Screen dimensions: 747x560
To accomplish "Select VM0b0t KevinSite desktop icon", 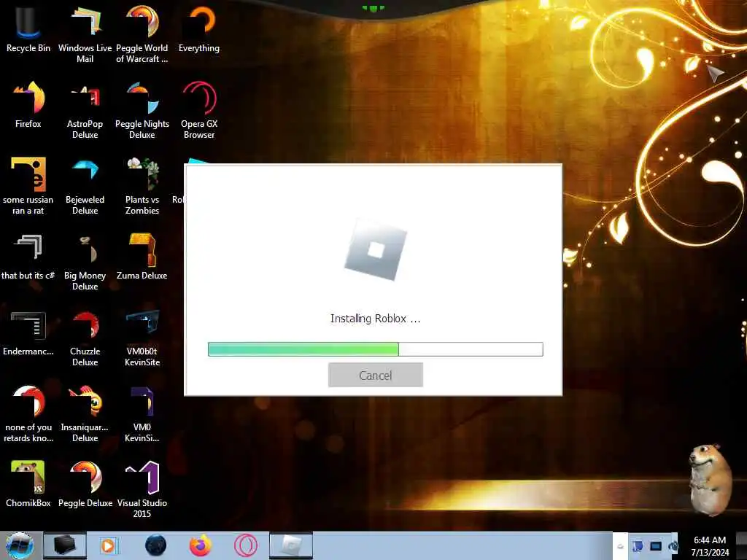I will pyautogui.click(x=142, y=338).
